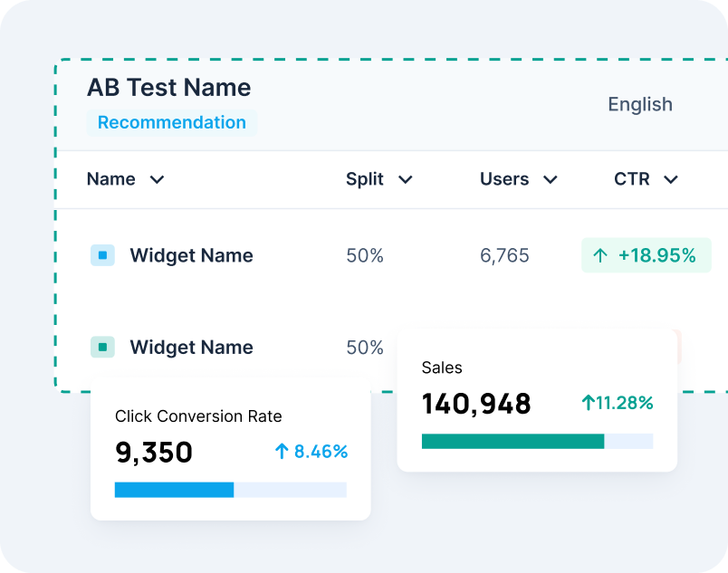Screen dimensions: 728x573
Task: Select the English language label
Action: point(640,104)
